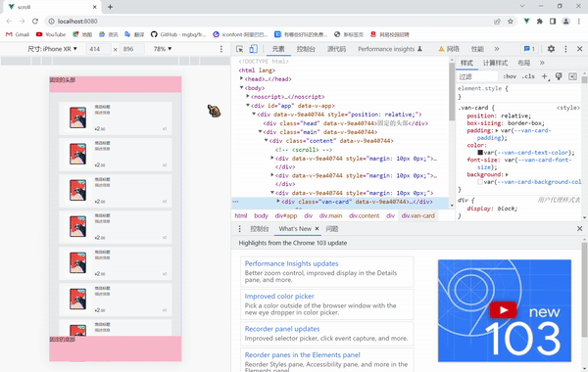Image resolution: width=588 pixels, height=372 pixels.
Task: Click the share page icon in address bar
Action: (x=497, y=22)
